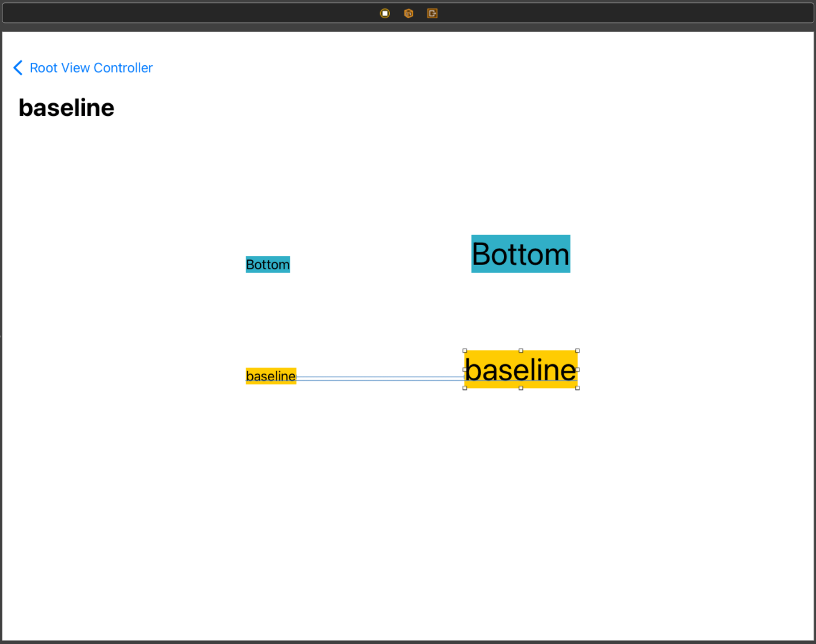Select the large navigation title "baseline"
Screen dimensions: 816x644
pos(66,108)
